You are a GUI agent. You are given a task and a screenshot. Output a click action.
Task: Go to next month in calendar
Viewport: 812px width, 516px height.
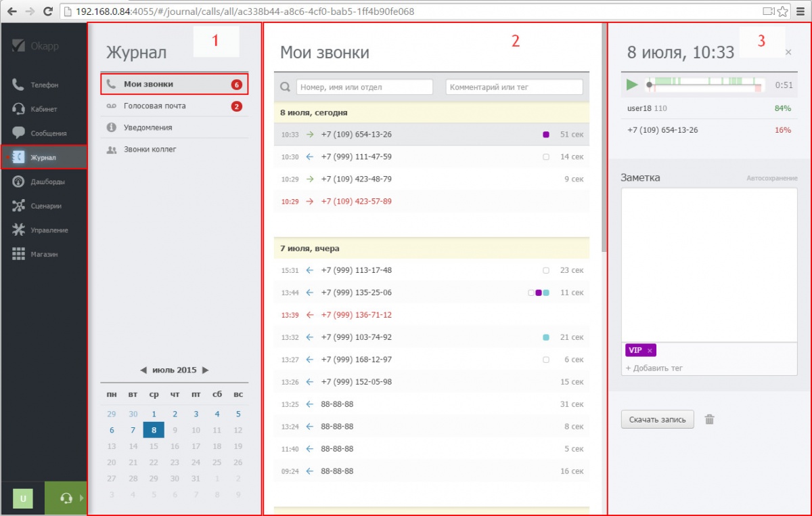coord(206,370)
